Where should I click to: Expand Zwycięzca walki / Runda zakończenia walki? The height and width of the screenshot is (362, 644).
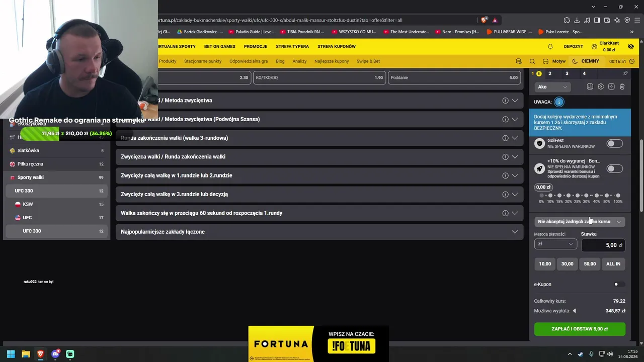click(x=319, y=157)
